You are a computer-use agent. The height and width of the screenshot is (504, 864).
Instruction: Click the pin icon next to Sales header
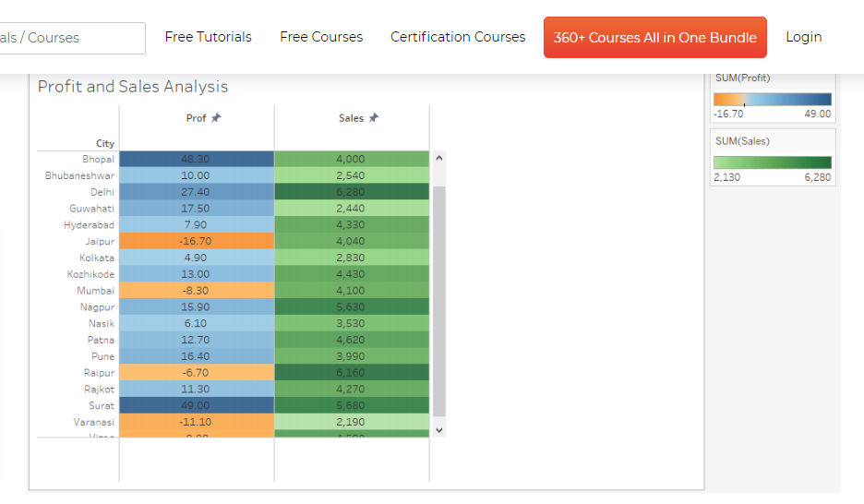(374, 118)
